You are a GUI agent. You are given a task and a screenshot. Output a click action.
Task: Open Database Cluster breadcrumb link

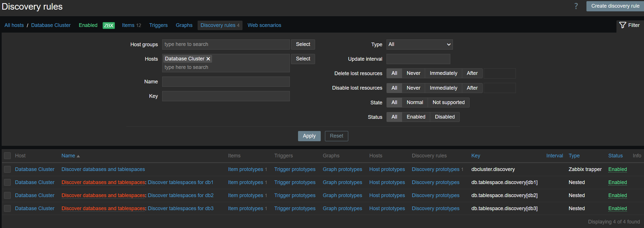pyautogui.click(x=51, y=25)
